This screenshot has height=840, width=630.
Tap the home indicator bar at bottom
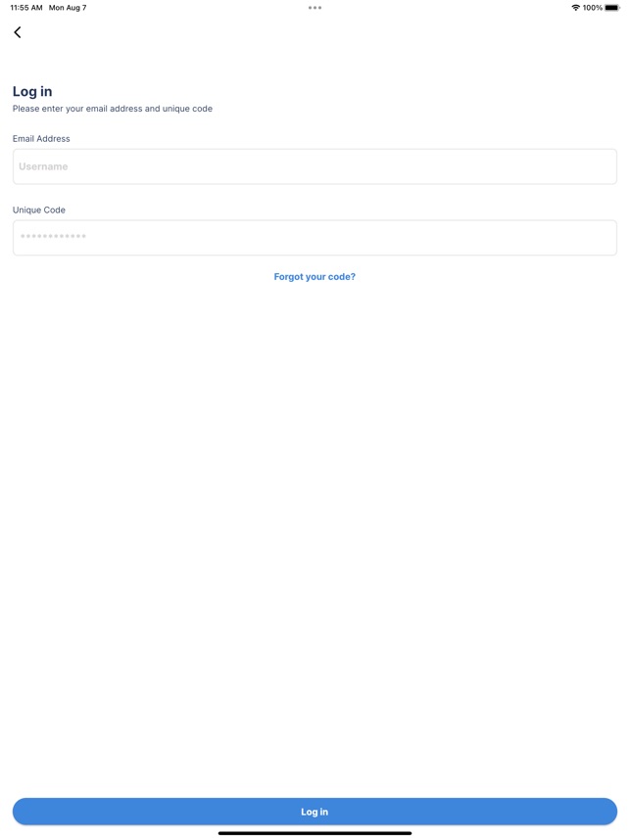coord(315,833)
